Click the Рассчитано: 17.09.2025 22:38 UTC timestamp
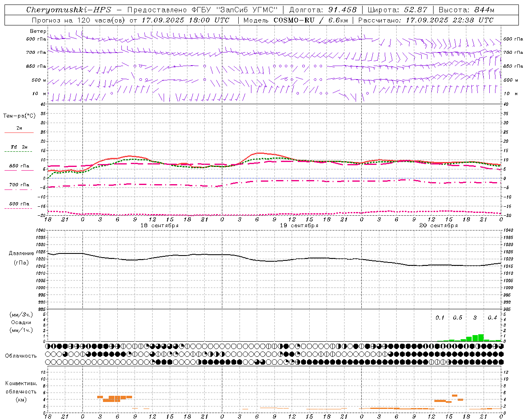The height and width of the screenshot is (420, 525). click(426, 20)
